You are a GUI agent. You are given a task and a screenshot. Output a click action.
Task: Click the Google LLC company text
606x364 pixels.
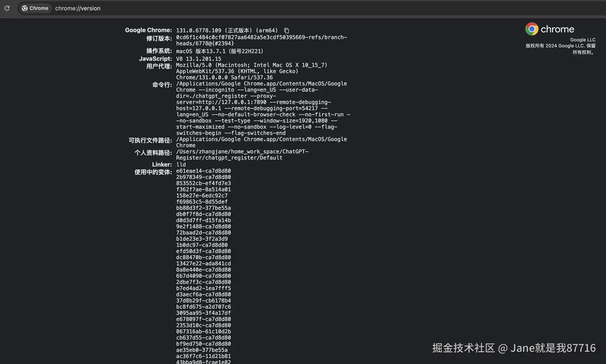(x=583, y=40)
